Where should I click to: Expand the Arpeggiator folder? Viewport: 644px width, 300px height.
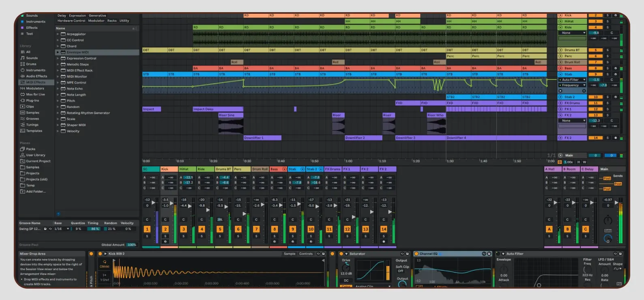[x=58, y=34]
